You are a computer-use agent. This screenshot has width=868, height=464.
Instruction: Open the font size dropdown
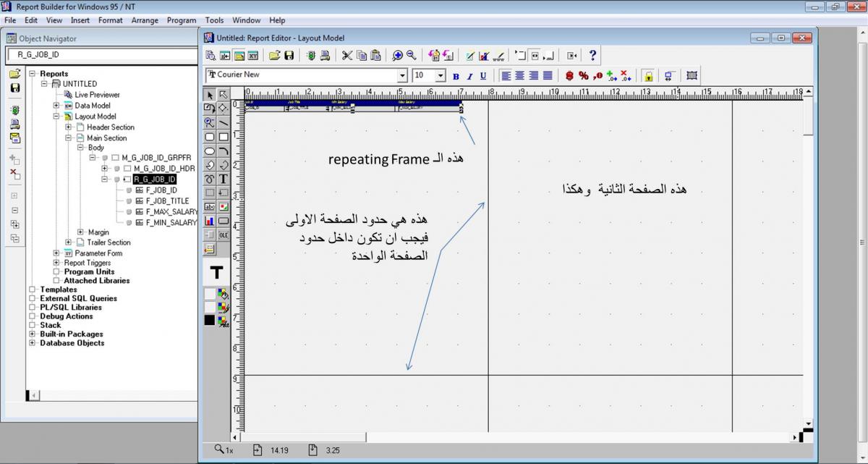tap(441, 75)
